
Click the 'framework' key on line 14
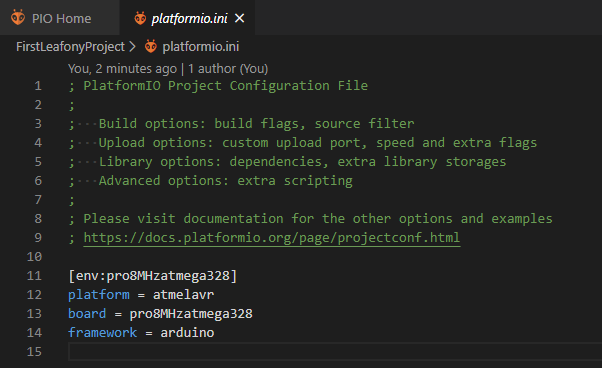click(x=103, y=333)
